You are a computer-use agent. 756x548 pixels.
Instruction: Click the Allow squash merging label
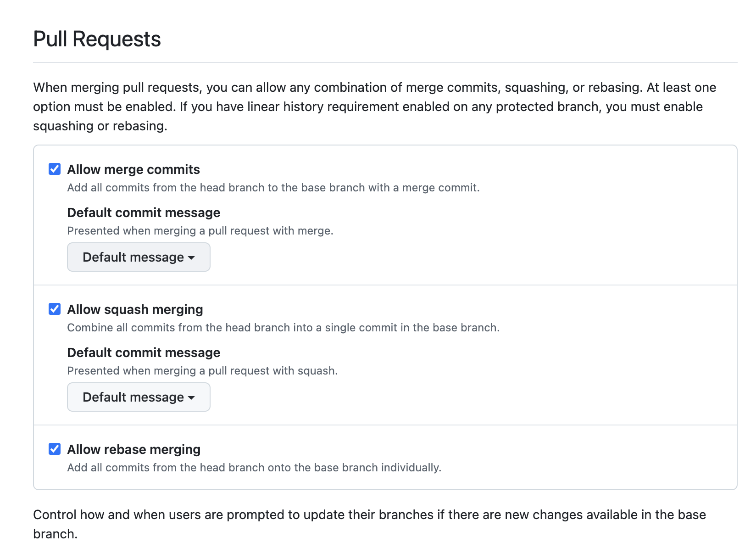tap(135, 309)
